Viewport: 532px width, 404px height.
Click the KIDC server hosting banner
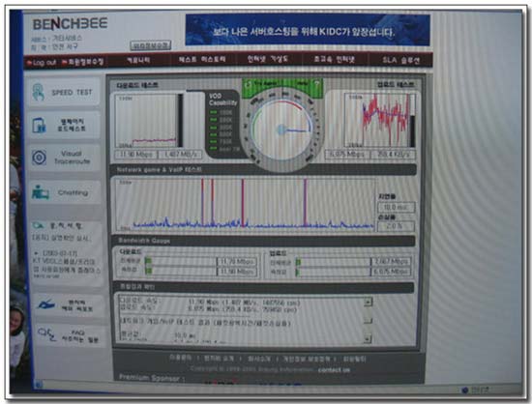(308, 30)
